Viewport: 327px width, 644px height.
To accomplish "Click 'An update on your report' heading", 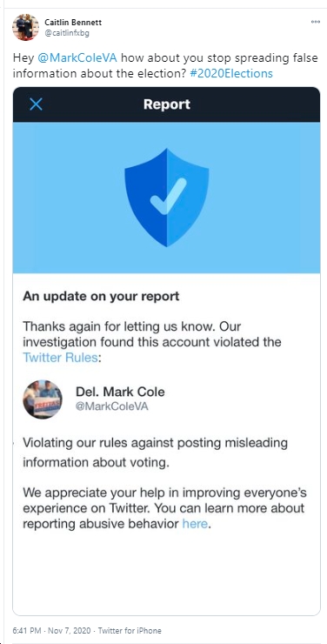I will pos(101,296).
